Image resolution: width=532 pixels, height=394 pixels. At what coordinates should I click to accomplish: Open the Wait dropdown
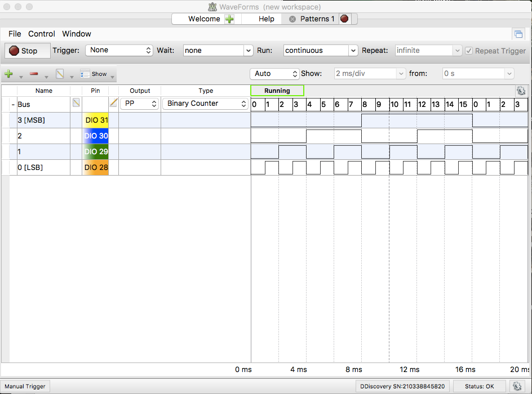pyautogui.click(x=218, y=51)
